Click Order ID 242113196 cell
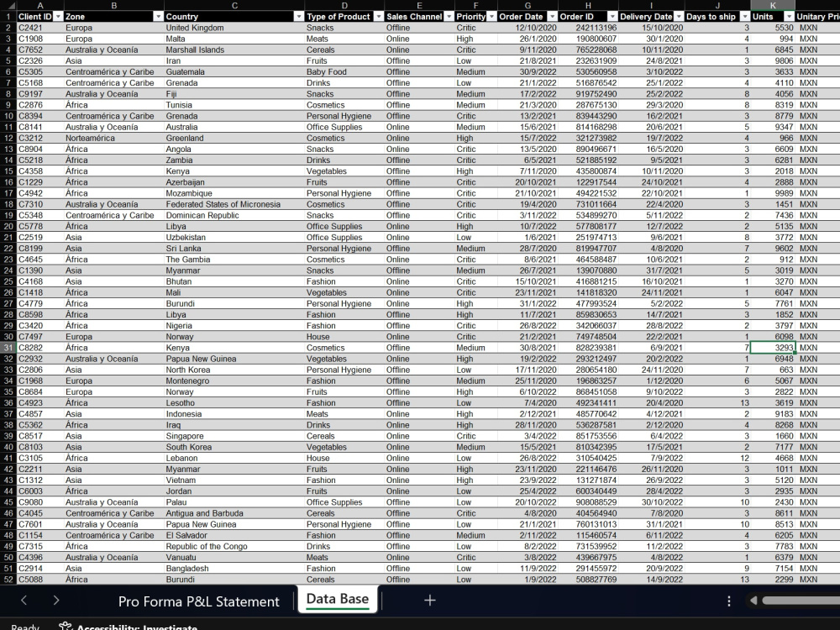The height and width of the screenshot is (630, 840). (588, 28)
